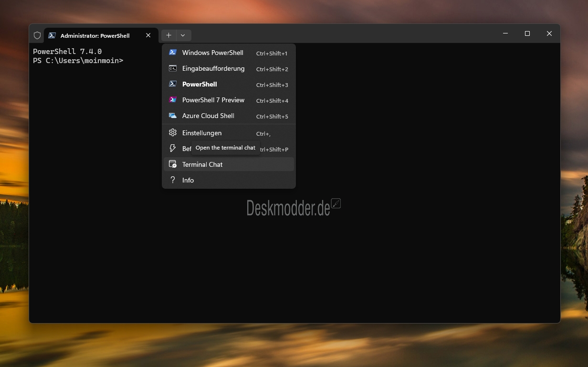Maximize the Terminal window
Screen dimensions: 588x367
(x=527, y=33)
